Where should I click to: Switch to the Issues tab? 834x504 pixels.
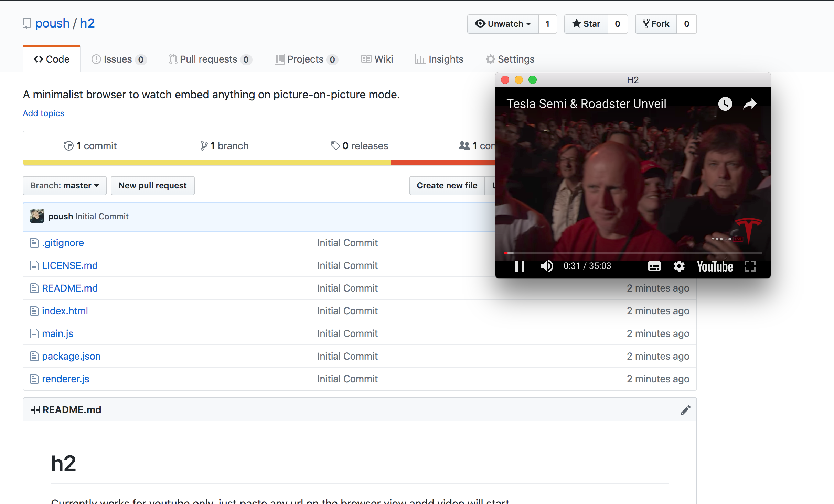(118, 59)
